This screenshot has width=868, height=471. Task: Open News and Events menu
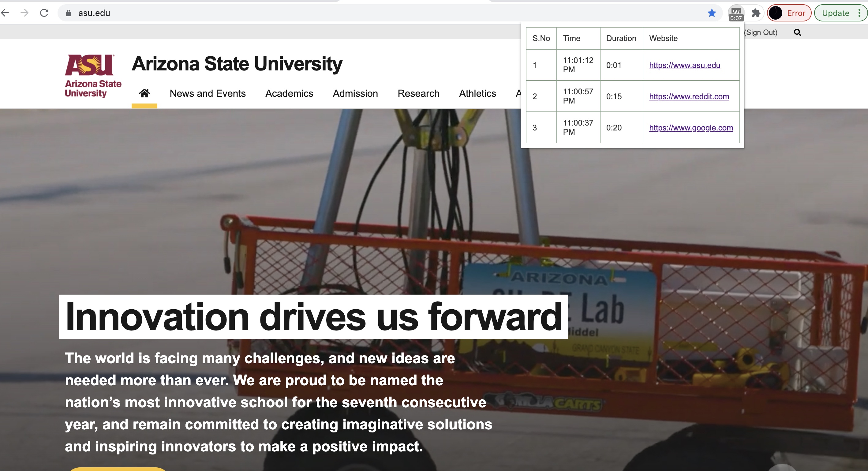tap(208, 93)
